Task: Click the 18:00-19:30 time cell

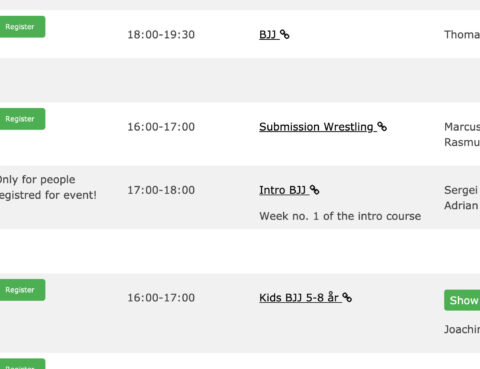Action: (161, 35)
